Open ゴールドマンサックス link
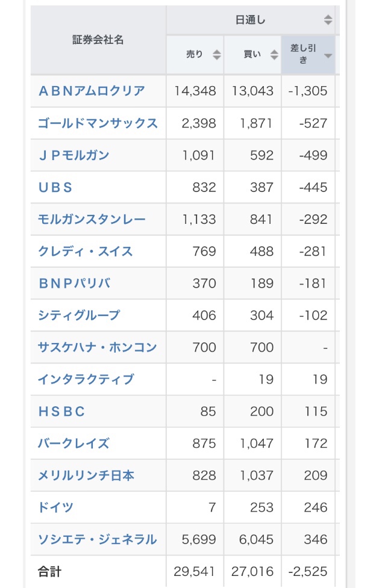Screen dimensions: 385x588 click(98, 123)
